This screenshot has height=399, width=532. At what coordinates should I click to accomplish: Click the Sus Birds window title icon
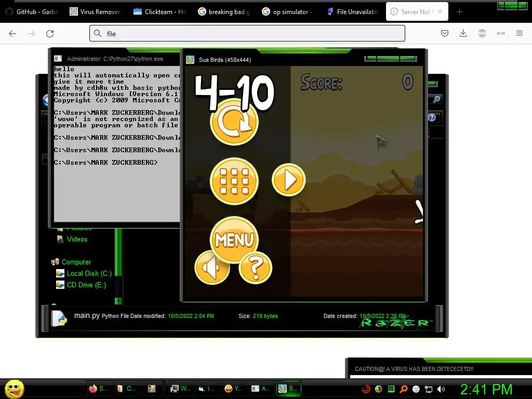190,60
